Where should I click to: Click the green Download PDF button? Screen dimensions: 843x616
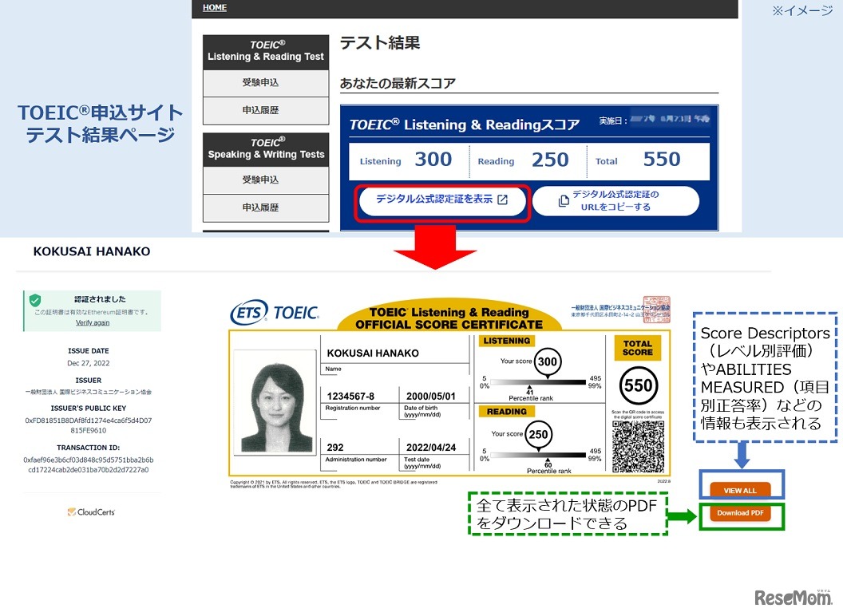[x=740, y=515]
